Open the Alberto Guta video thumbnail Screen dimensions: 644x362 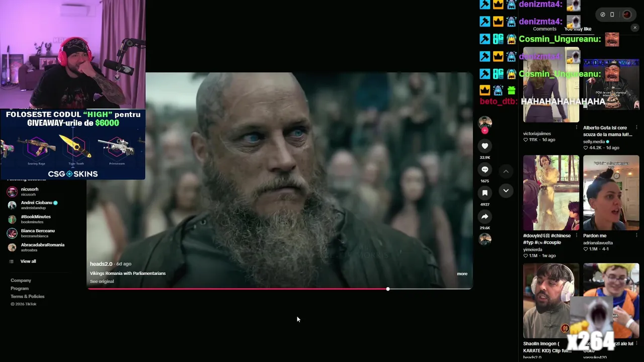[611, 84]
